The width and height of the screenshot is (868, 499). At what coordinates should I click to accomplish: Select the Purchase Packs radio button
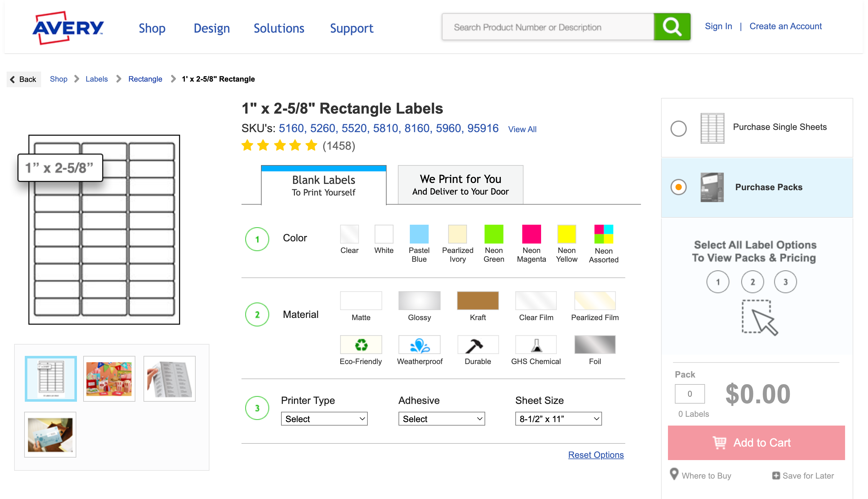tap(678, 187)
